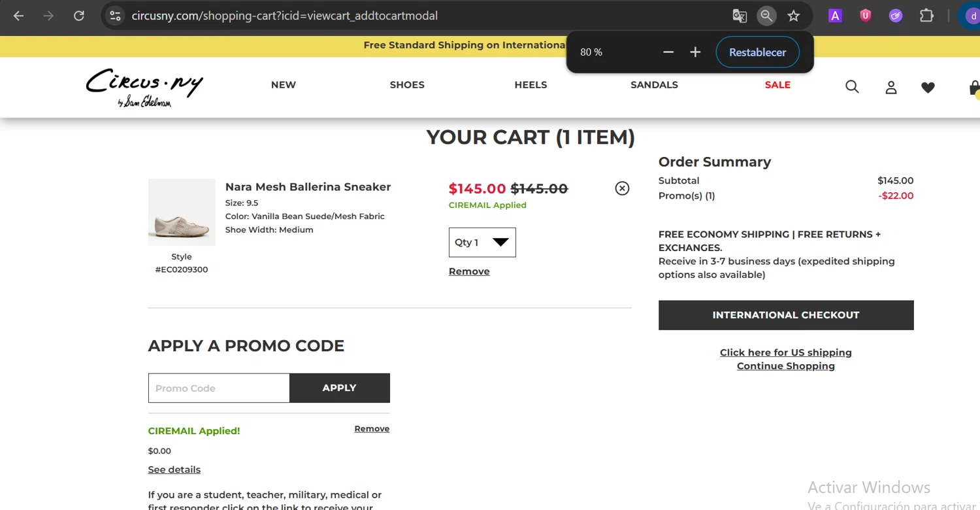Click the circled X to remove item
This screenshot has width=980, height=510.
[622, 188]
